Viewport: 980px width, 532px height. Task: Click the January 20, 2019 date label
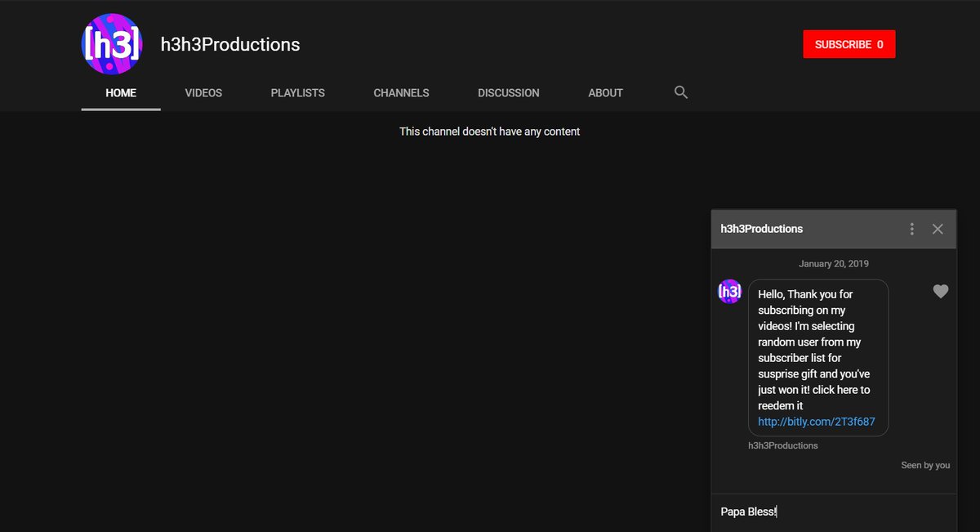click(x=834, y=264)
